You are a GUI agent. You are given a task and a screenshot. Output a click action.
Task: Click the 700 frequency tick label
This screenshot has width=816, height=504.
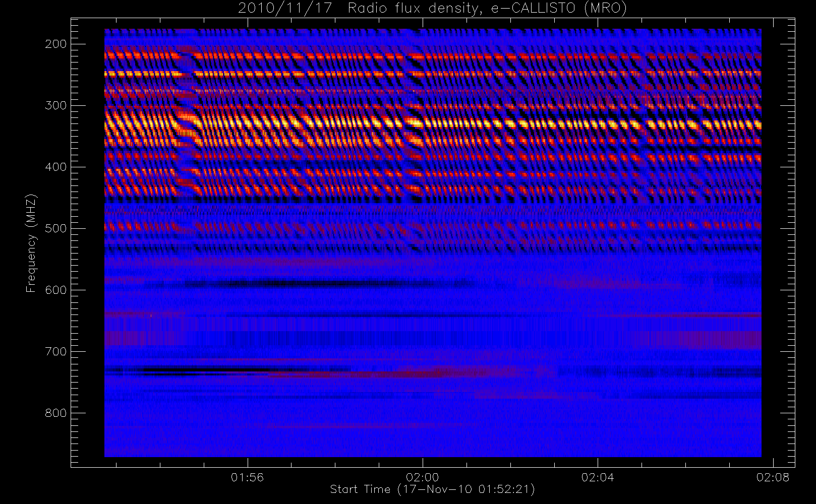click(56, 351)
